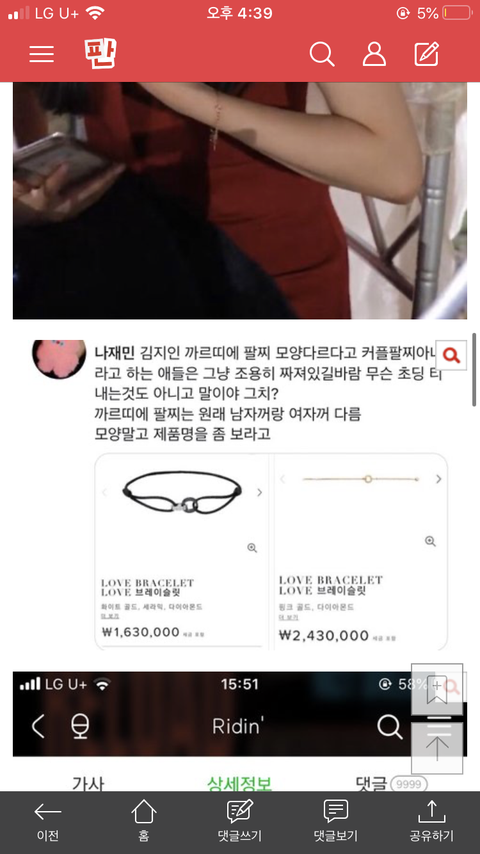Tap the 판 logo
This screenshot has width=480, height=854.
101,53
